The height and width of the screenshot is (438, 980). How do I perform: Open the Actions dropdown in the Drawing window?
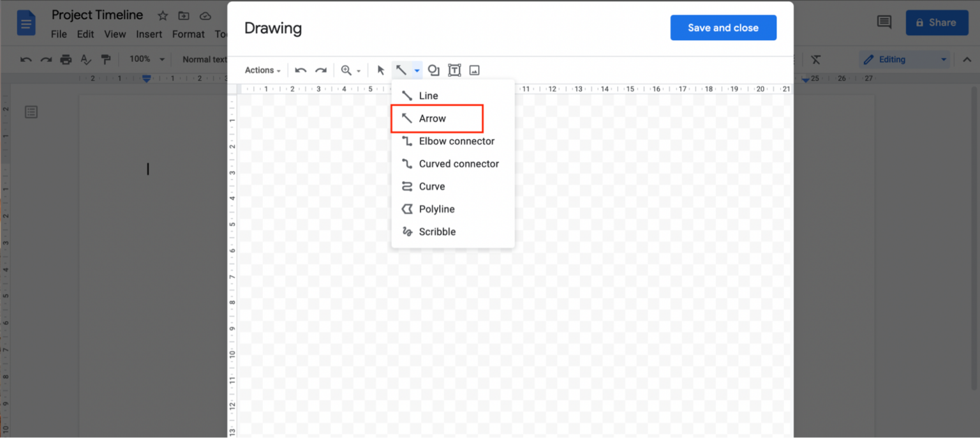coord(262,70)
